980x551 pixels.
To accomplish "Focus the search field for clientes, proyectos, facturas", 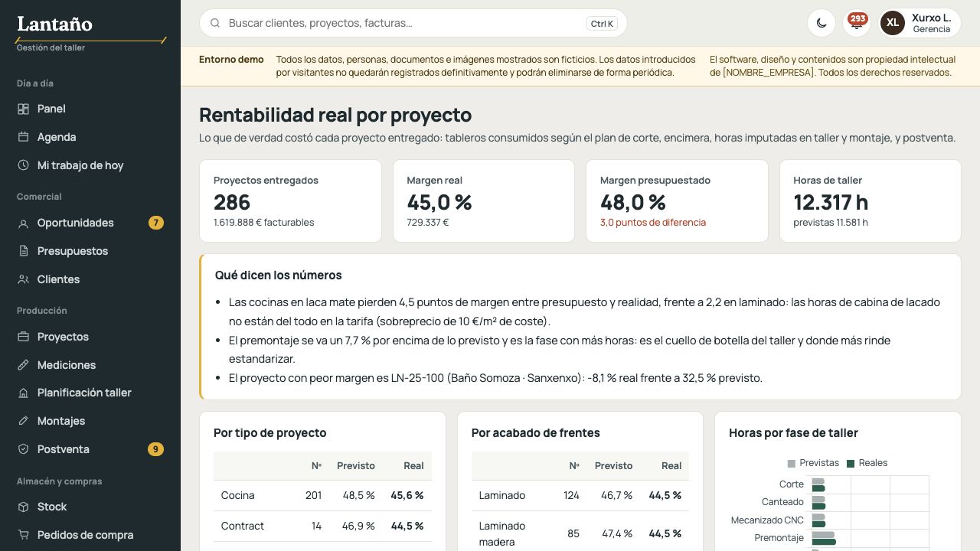I will pos(413,23).
